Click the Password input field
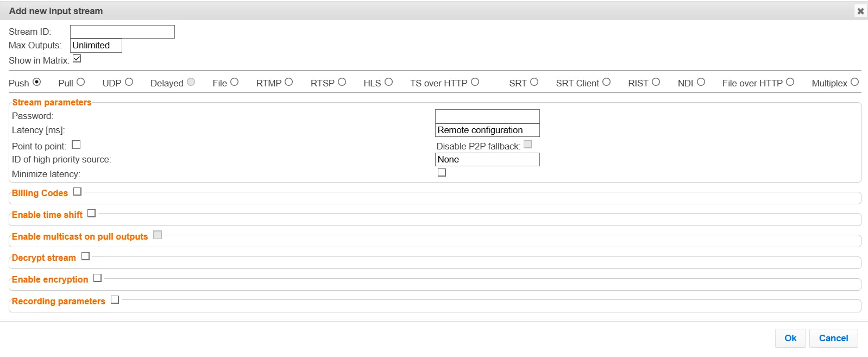The width and height of the screenshot is (868, 357). click(x=487, y=116)
